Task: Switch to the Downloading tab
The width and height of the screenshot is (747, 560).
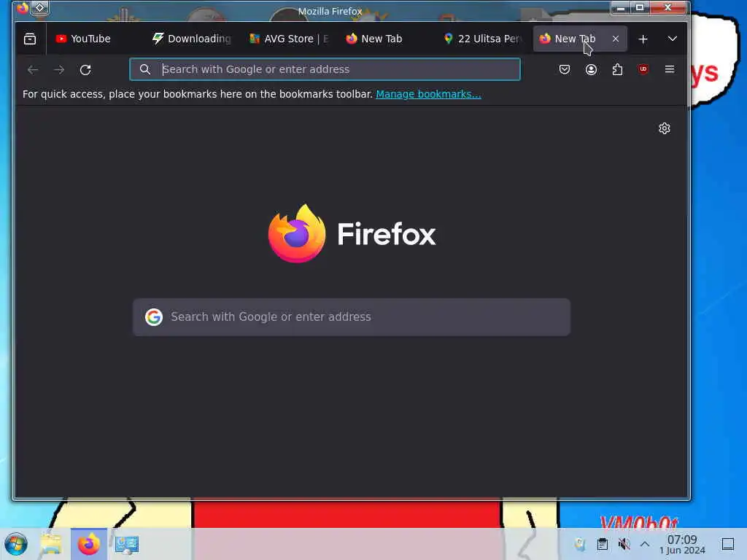Action: pos(192,39)
